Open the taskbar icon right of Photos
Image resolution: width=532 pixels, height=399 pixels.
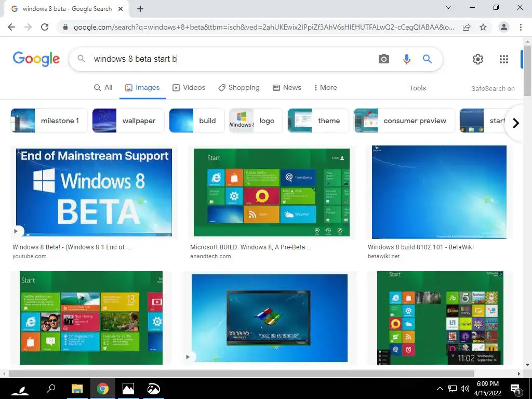coord(154,389)
